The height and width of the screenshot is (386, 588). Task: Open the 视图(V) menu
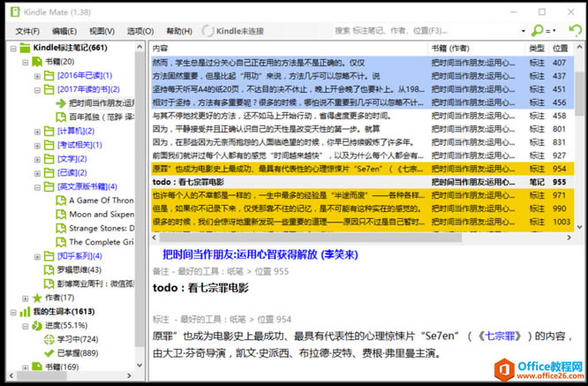(102, 31)
